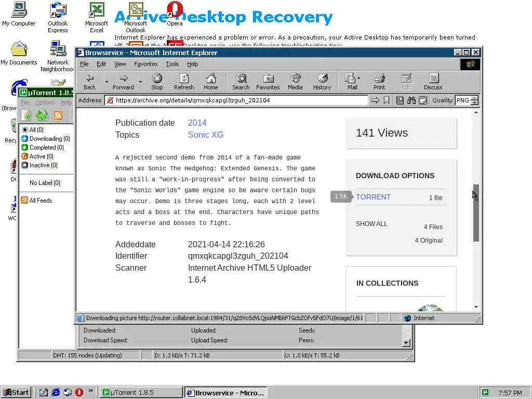The width and height of the screenshot is (532, 399).
Task: Click the µTorrent details pane down arrow
Action: click(406, 343)
